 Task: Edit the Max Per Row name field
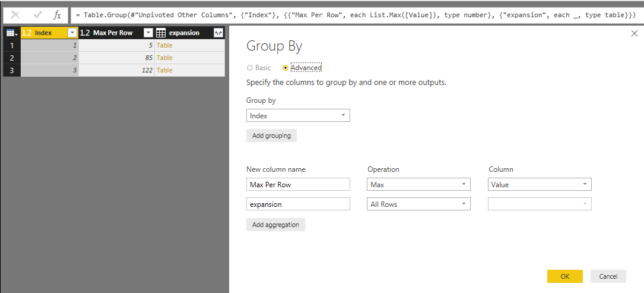pyautogui.click(x=298, y=184)
